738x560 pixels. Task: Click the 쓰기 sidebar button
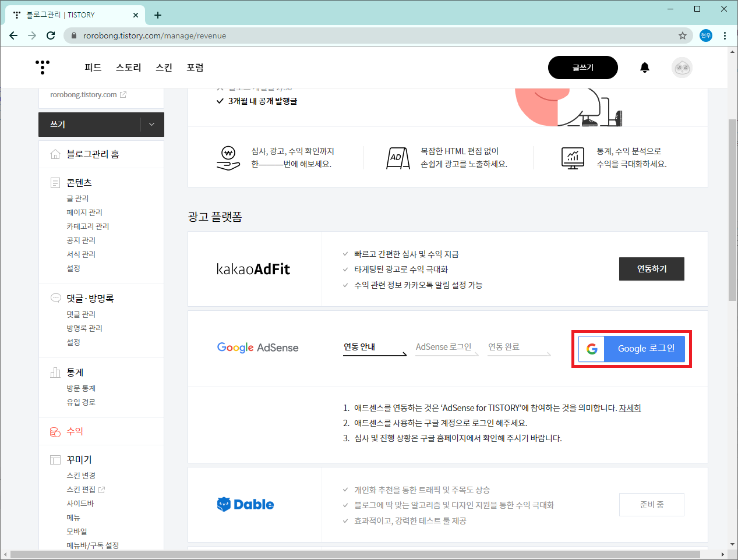coord(89,125)
